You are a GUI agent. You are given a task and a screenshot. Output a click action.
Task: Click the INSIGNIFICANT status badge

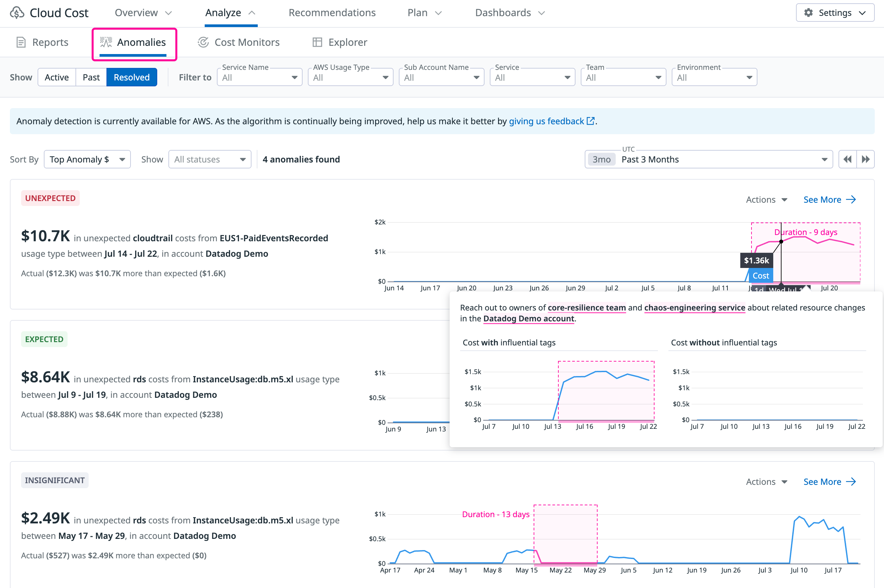tap(55, 480)
